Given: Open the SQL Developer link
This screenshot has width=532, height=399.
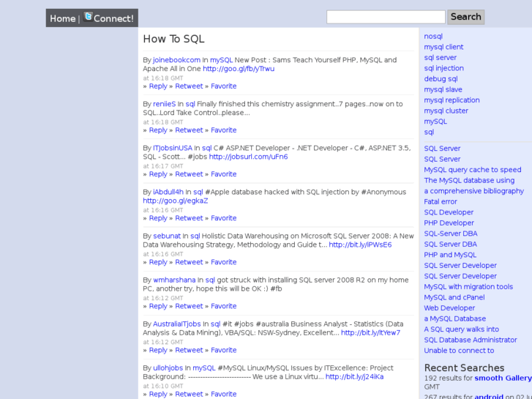Looking at the screenshot, I should [x=449, y=212].
